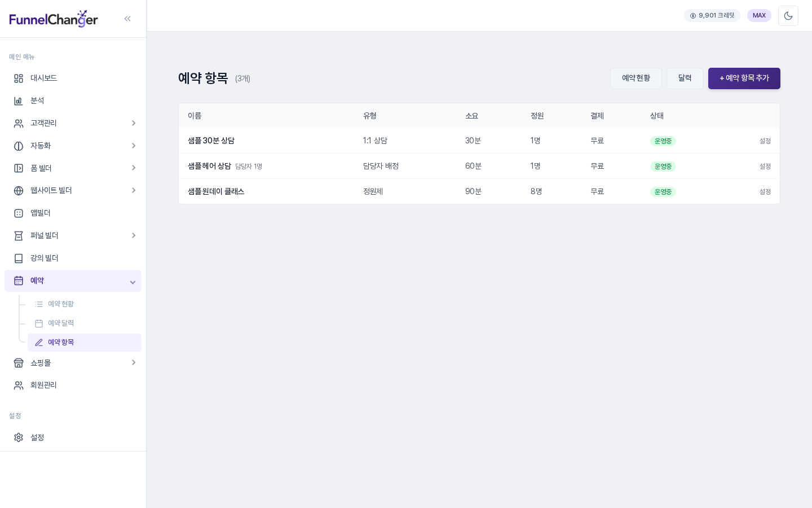Click the 설정 gear icon
Viewport: 812px width, 508px height.
pos(19,437)
